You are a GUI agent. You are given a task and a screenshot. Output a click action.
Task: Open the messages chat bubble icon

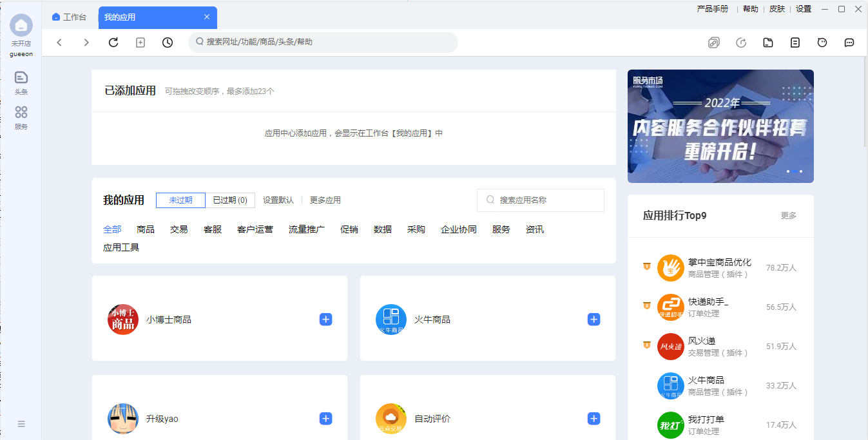[x=849, y=43]
